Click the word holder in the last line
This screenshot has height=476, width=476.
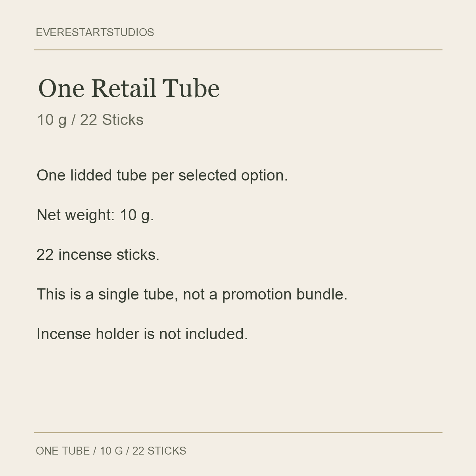click(117, 334)
